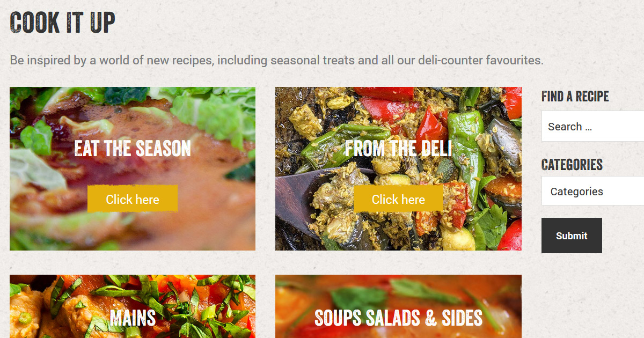Click the yellow button under From The Deli
Image resolution: width=644 pixels, height=338 pixels.
pyautogui.click(x=398, y=199)
